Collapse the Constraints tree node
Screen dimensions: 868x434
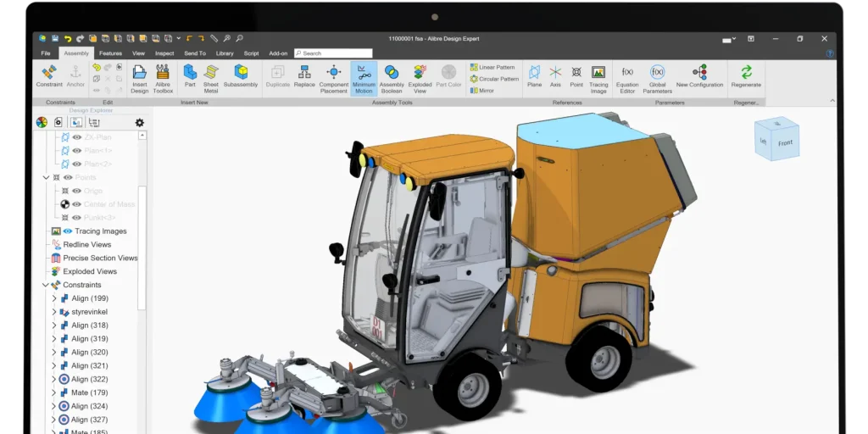pos(46,285)
